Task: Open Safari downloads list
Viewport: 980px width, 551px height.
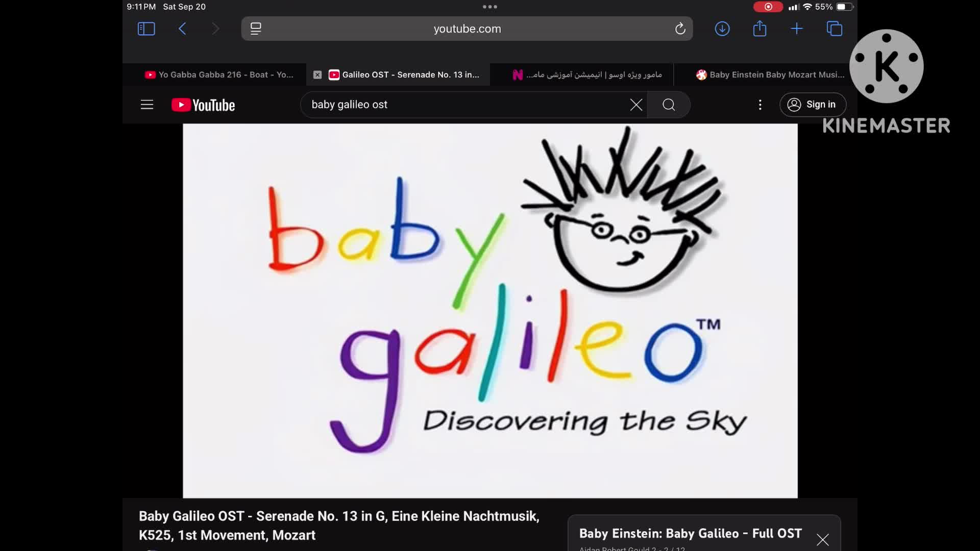Action: (722, 29)
